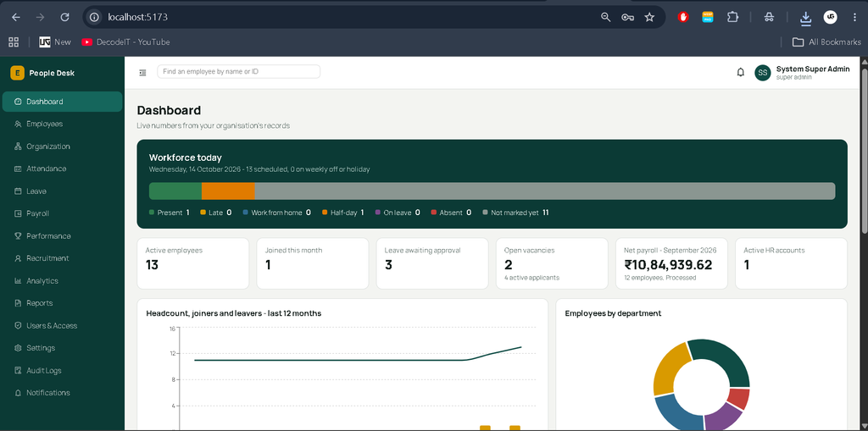The width and height of the screenshot is (868, 431).
Task: Focus the Find an employee search field
Action: pyautogui.click(x=238, y=71)
